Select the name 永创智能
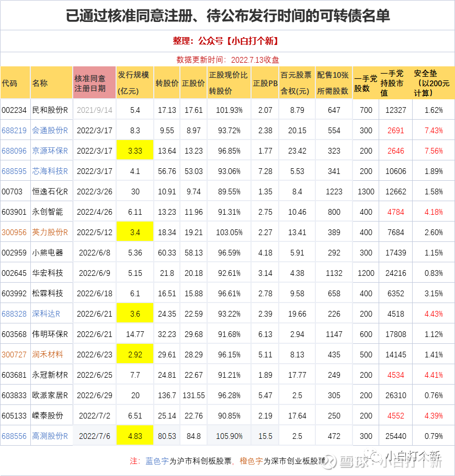This screenshot has height=476, width=455. point(48,212)
